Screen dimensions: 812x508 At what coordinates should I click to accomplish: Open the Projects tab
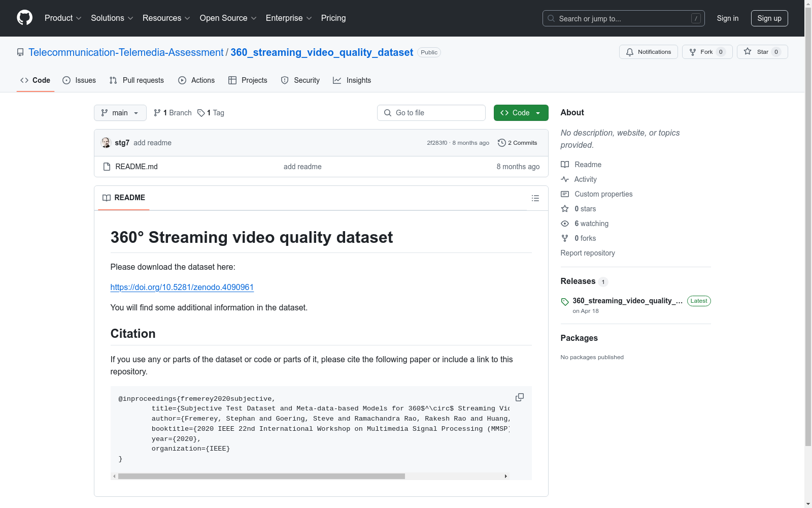(x=248, y=80)
